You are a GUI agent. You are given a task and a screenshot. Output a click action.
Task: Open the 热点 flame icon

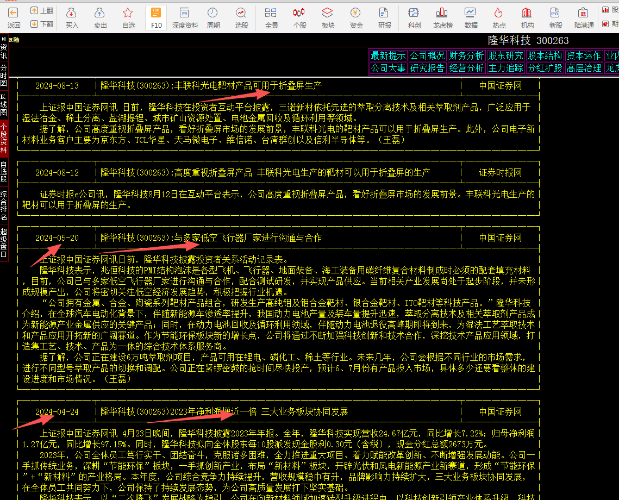[x=499, y=13]
